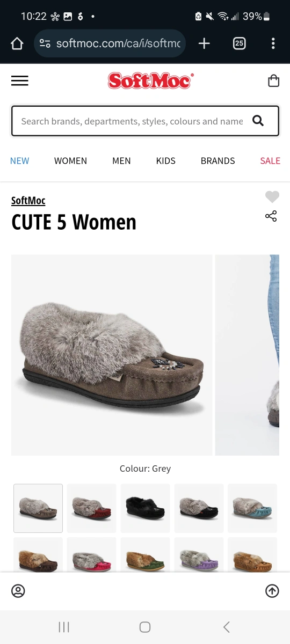Select the black colour swatch

(x=145, y=508)
